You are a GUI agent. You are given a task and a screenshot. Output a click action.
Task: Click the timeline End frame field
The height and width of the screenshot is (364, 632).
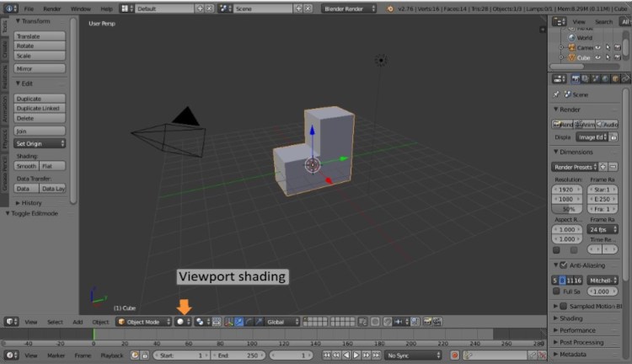coord(238,355)
